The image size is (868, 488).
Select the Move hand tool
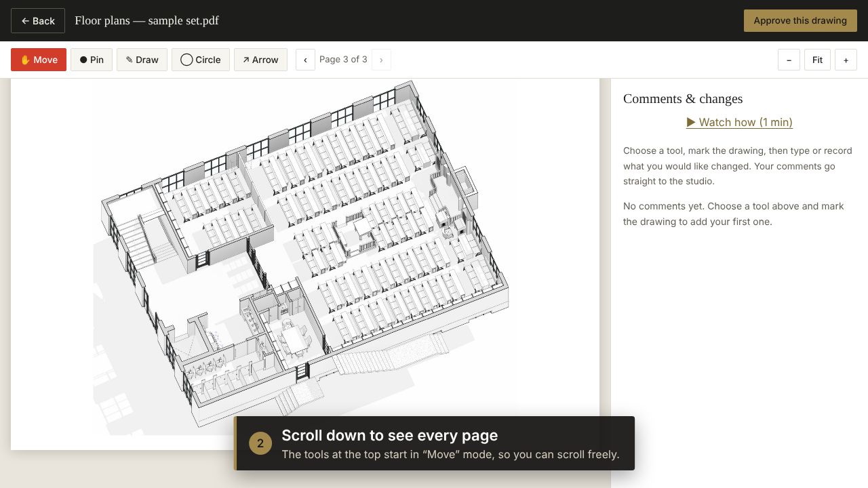pyautogui.click(x=39, y=60)
